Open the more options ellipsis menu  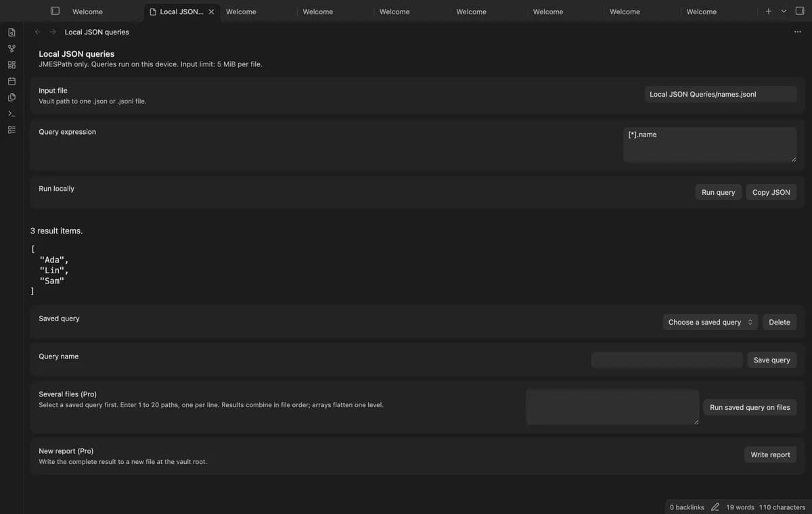(798, 32)
